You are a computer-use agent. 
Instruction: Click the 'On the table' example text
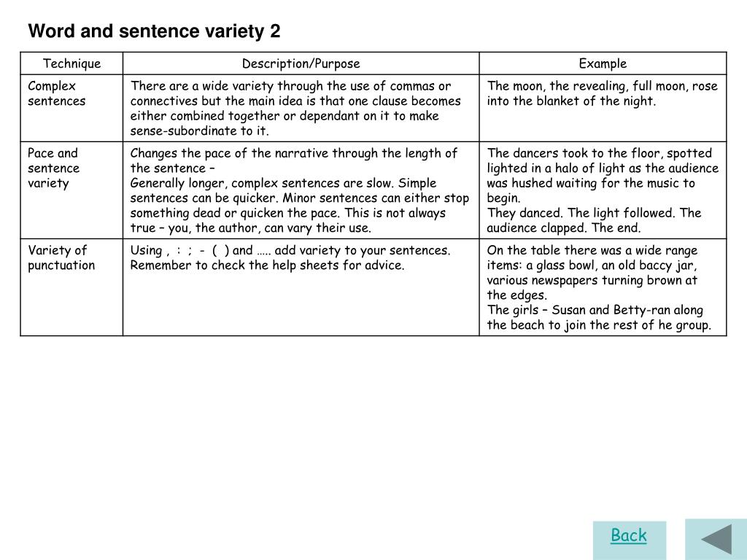pyautogui.click(x=592, y=273)
